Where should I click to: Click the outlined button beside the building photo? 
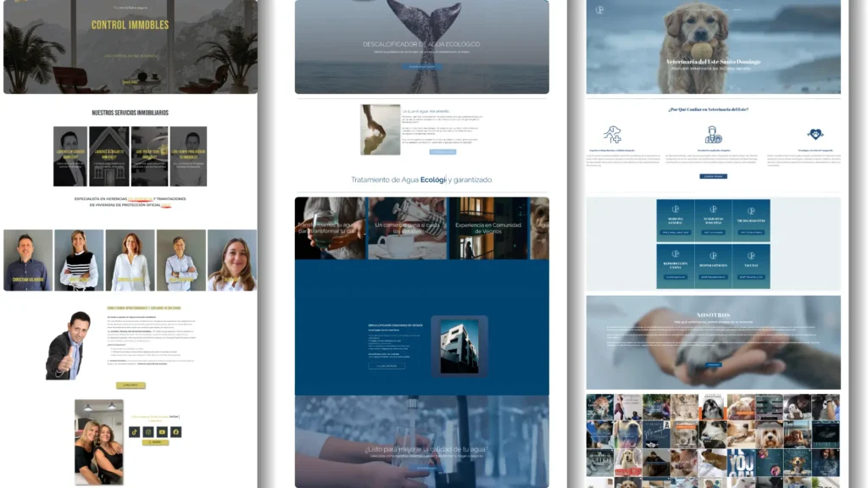coord(387,366)
